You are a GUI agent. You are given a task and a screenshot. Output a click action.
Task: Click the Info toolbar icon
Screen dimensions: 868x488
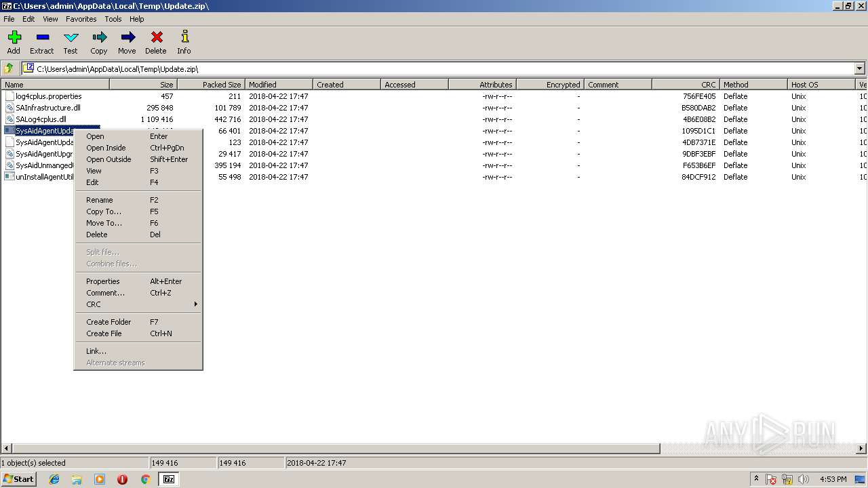tap(184, 42)
